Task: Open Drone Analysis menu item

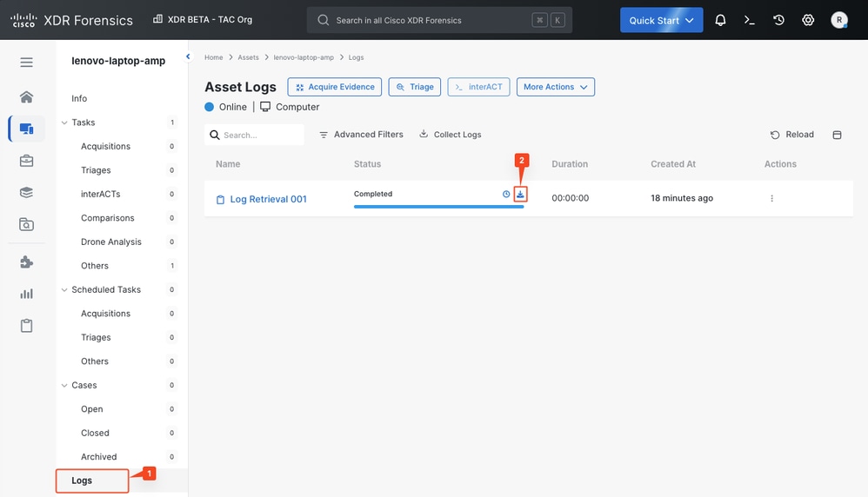Action: (x=111, y=242)
